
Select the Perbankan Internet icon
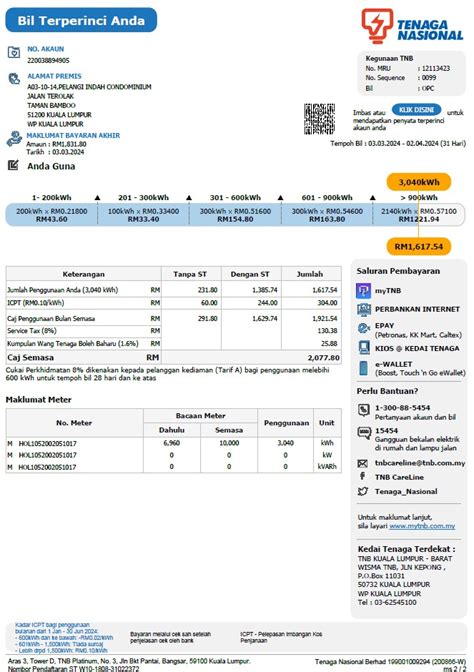364,309
